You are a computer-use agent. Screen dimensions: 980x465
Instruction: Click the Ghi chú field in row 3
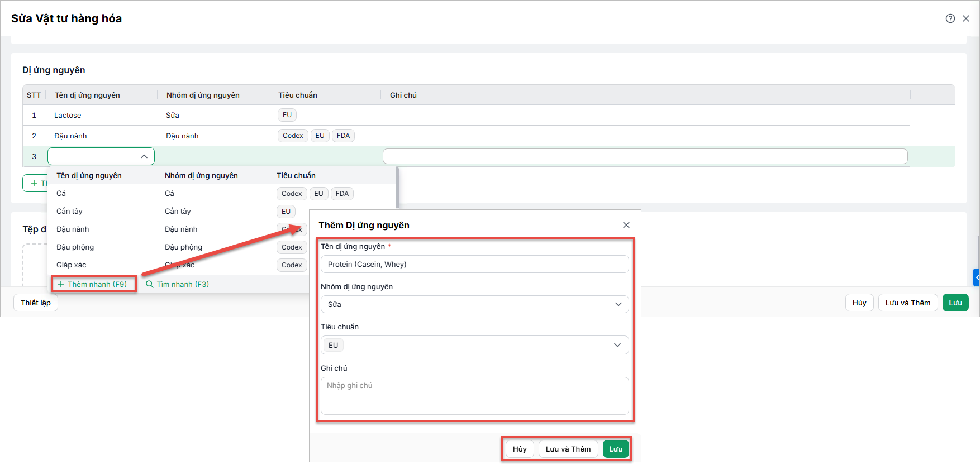pos(645,156)
